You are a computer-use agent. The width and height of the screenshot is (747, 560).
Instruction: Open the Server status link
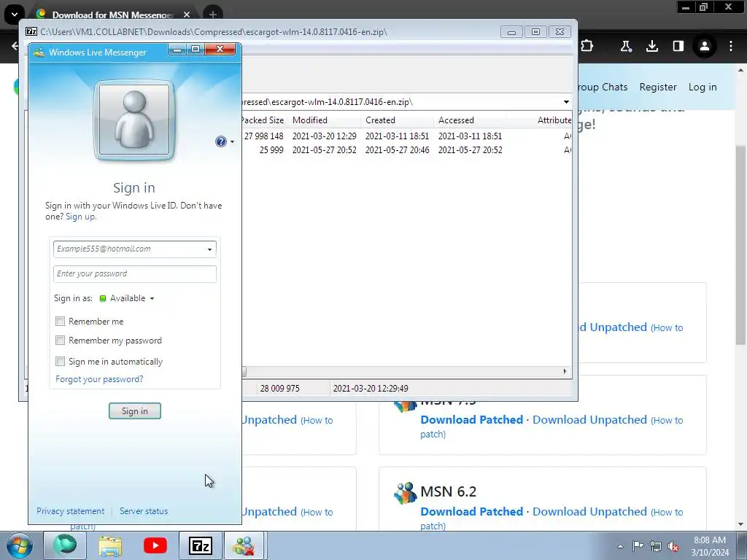click(144, 511)
